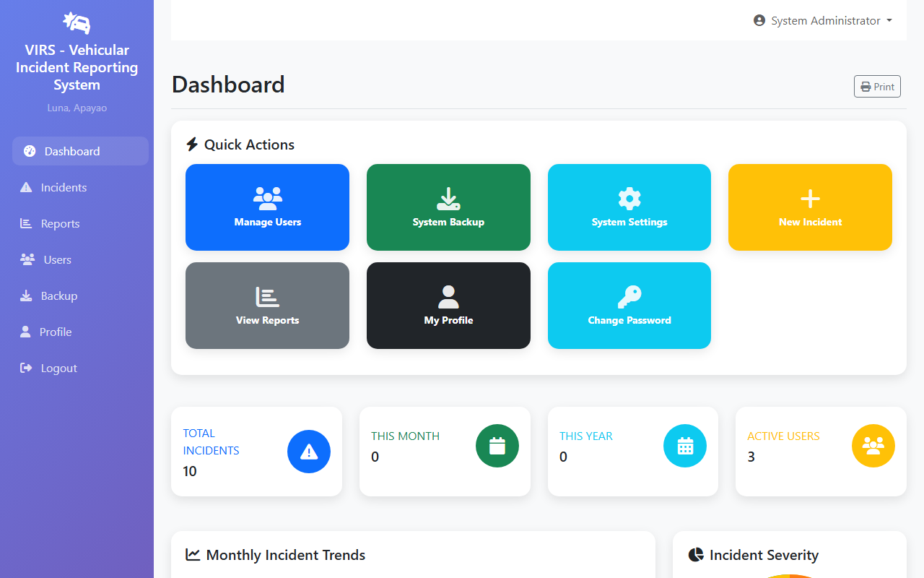Click the Monthly Incident Trends line chart icon
The height and width of the screenshot is (578, 924).
(x=193, y=554)
